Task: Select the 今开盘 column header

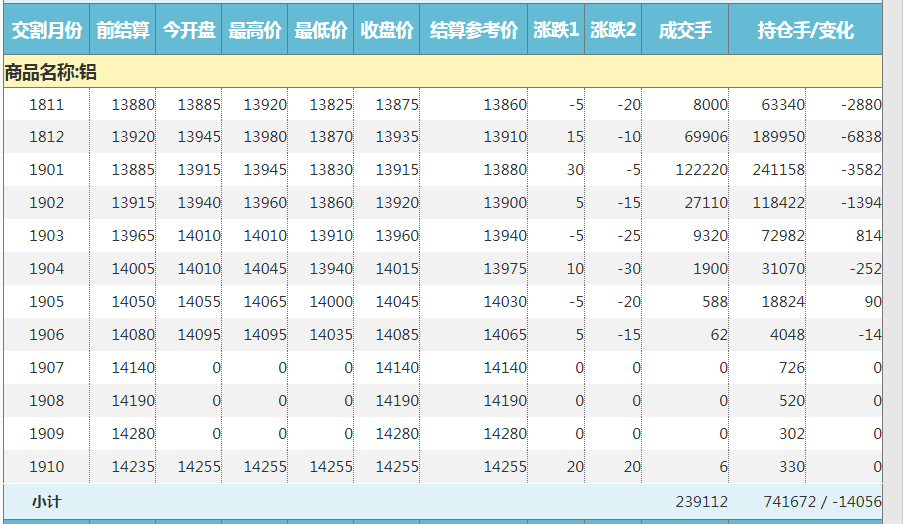Action: tap(188, 31)
